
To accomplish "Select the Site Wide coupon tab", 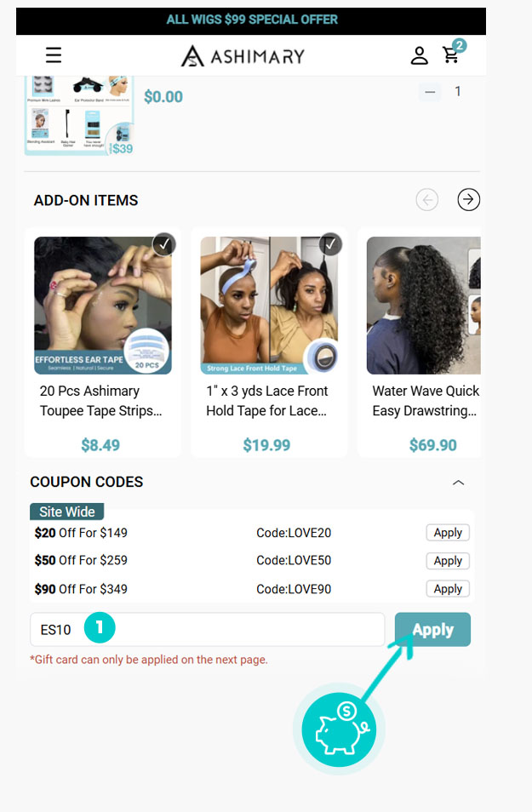I will 67,512.
